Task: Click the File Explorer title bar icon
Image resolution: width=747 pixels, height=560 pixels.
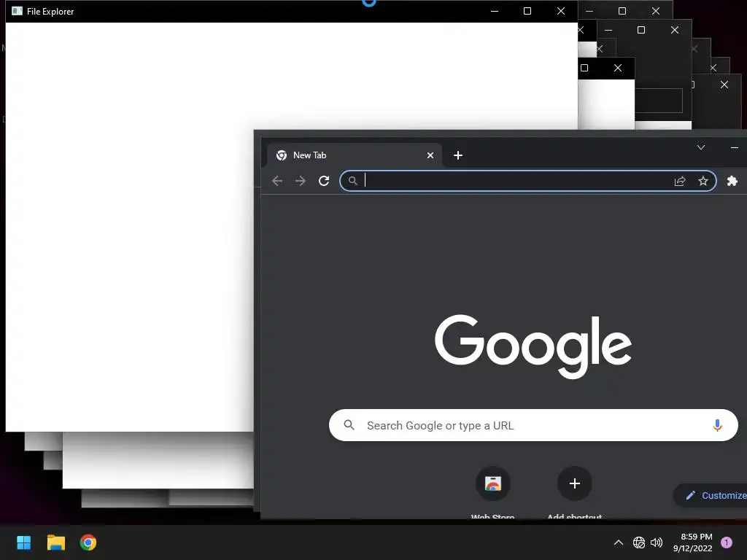Action: pyautogui.click(x=18, y=11)
